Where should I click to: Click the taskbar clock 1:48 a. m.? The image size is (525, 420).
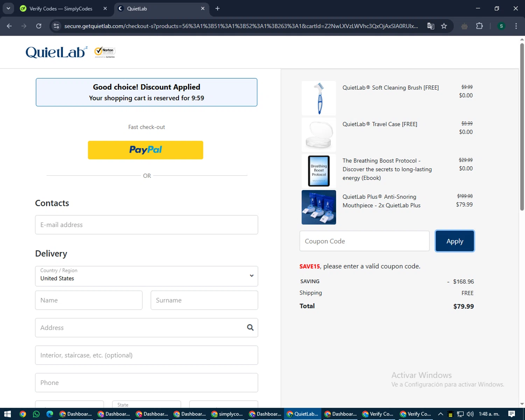tap(489, 414)
